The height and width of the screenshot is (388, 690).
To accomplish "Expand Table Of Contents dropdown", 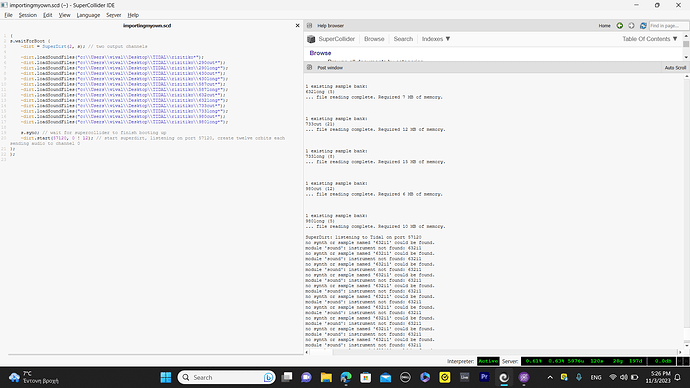I will tap(650, 39).
